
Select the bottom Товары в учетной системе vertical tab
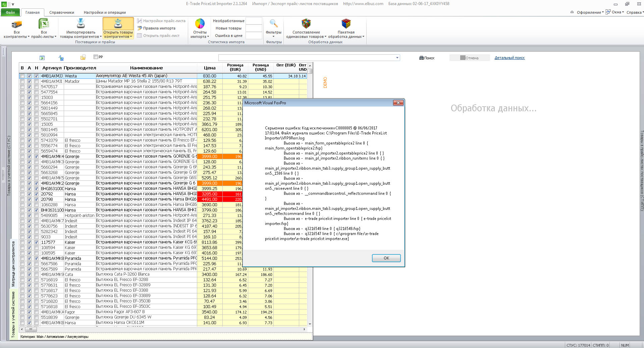point(14,314)
